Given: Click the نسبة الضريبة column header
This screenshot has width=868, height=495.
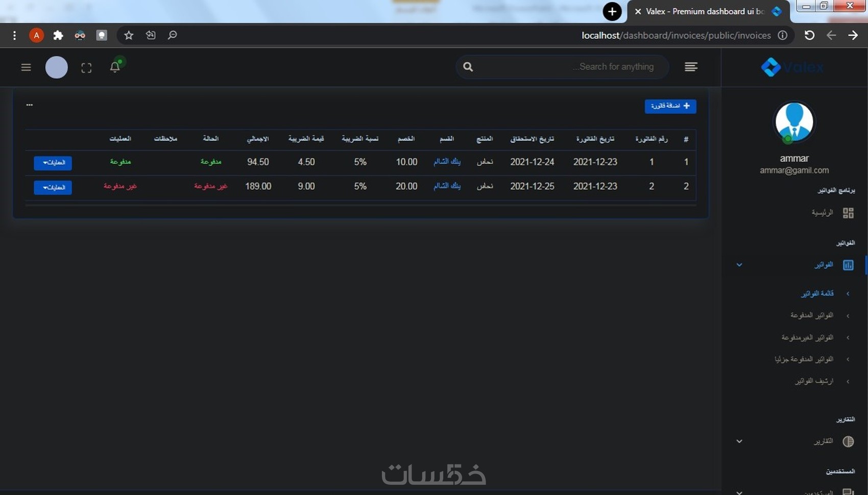Looking at the screenshot, I should tap(360, 139).
